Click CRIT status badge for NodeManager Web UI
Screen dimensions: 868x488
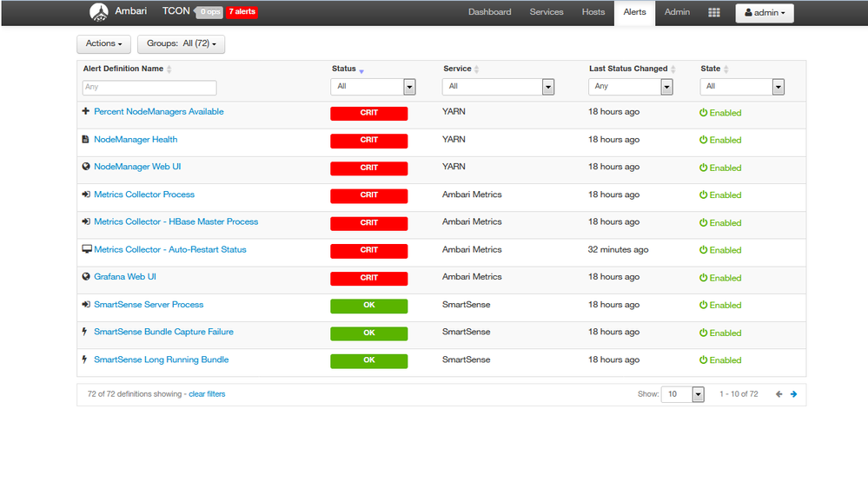368,168
